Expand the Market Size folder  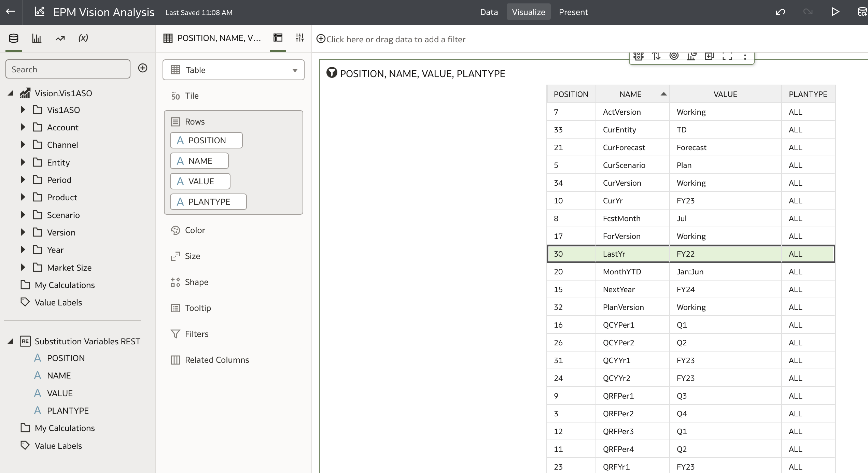(x=23, y=267)
